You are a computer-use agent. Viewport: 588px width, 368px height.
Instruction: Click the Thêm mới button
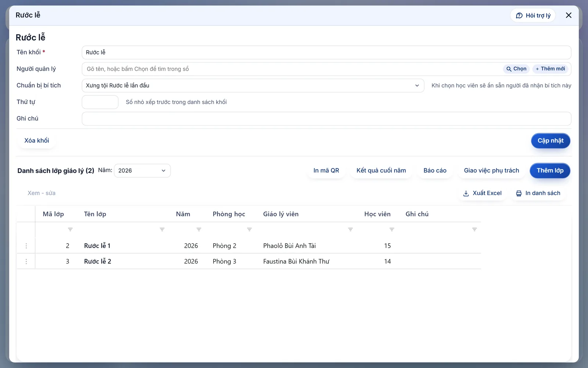click(x=550, y=69)
